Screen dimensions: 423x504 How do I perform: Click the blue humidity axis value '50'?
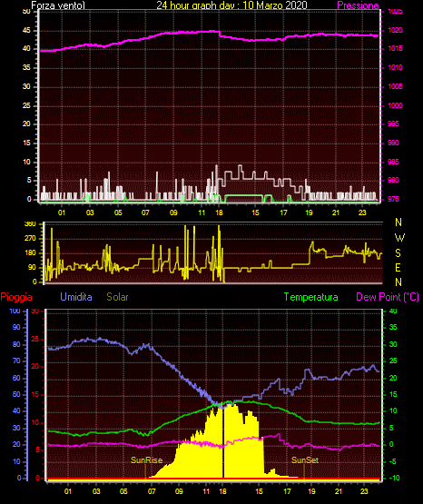[16, 394]
